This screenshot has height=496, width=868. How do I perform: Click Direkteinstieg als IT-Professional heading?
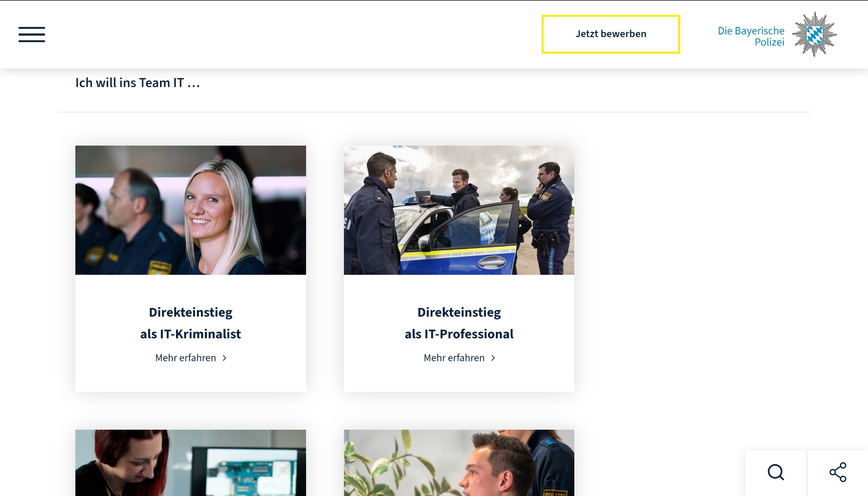(459, 323)
